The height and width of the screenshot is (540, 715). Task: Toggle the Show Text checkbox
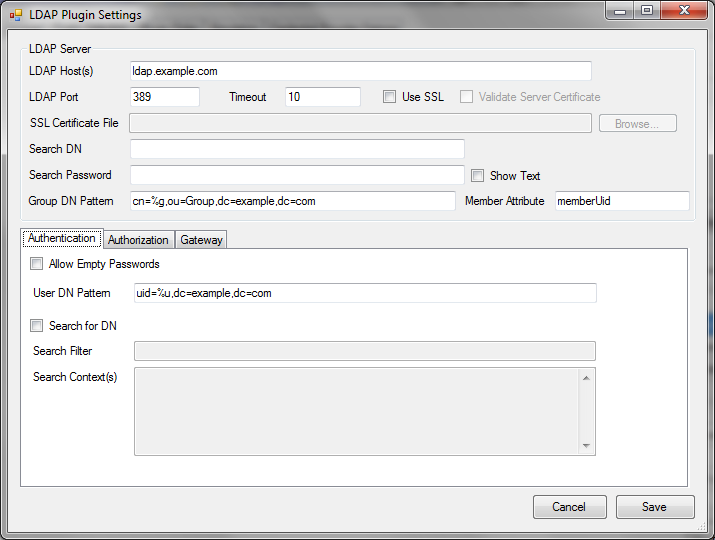coord(477,176)
